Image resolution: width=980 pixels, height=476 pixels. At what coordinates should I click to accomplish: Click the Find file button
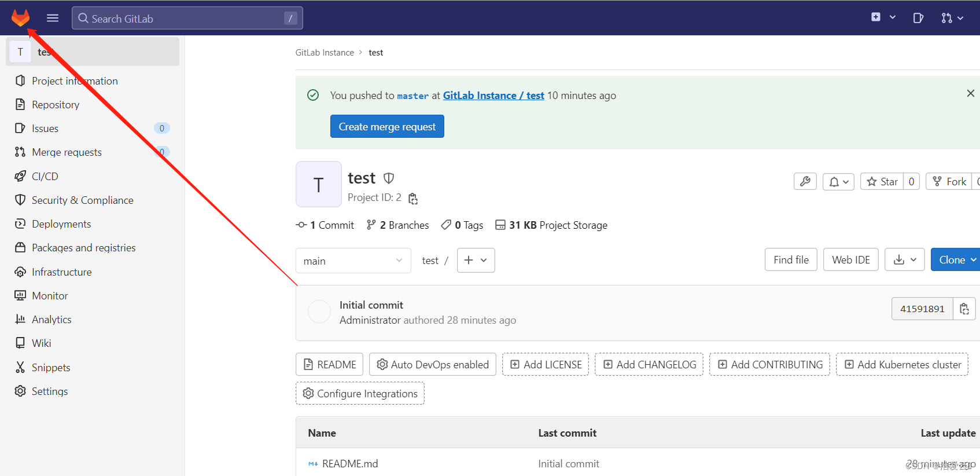tap(791, 259)
